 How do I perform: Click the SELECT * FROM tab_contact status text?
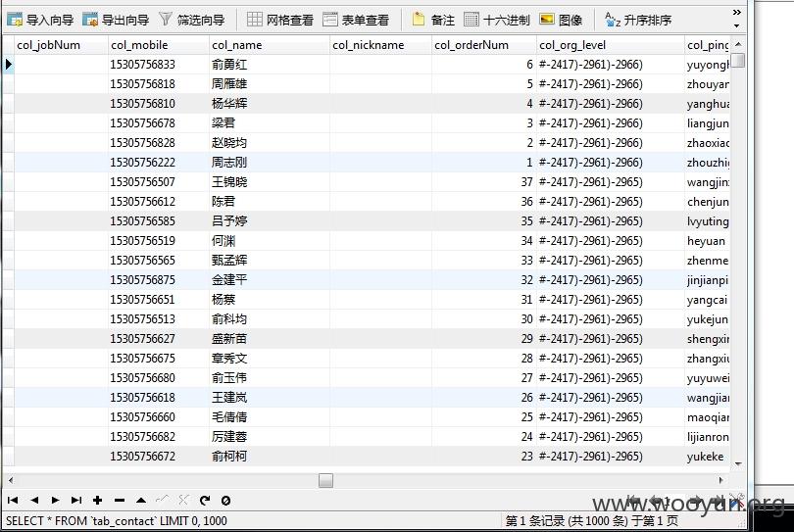[116, 521]
